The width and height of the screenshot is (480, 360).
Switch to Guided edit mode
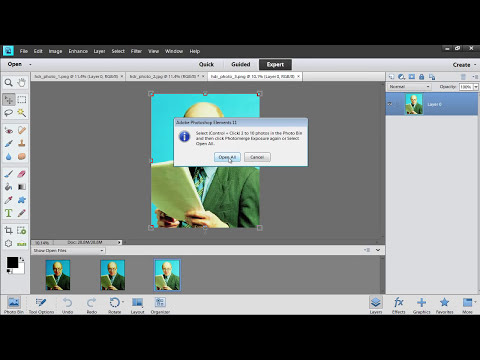pyautogui.click(x=241, y=64)
